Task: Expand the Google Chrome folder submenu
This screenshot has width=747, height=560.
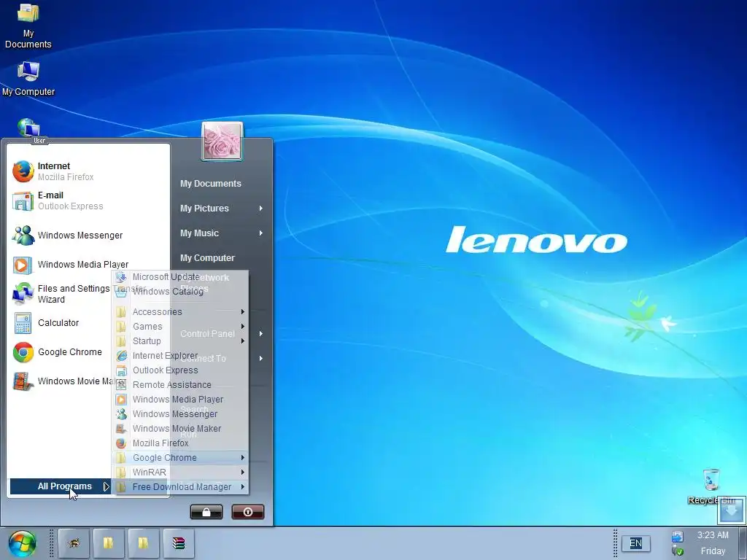Action: (180, 458)
